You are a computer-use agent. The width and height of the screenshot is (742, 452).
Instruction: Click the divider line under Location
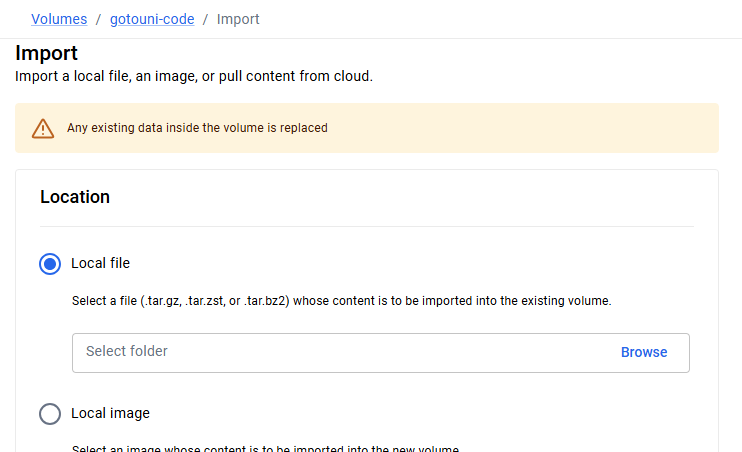pos(367,227)
